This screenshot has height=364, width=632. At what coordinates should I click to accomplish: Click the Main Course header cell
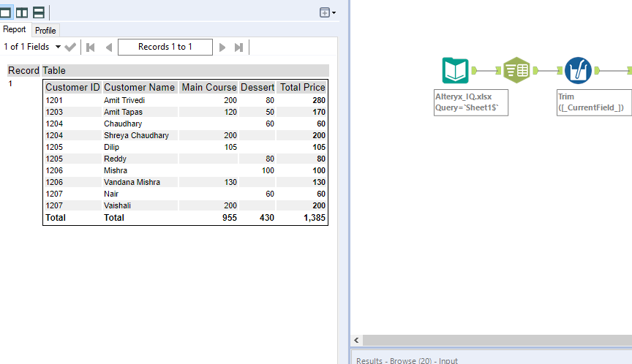pos(208,88)
